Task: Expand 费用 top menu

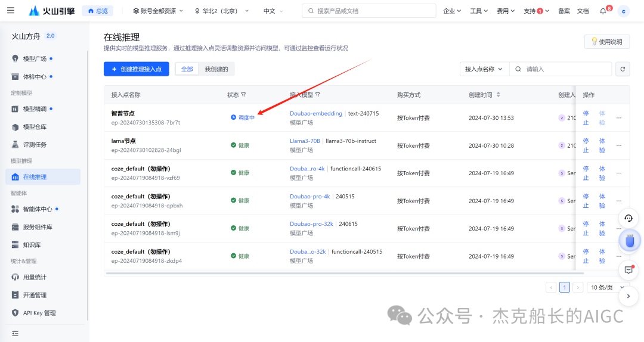Action: 506,11
